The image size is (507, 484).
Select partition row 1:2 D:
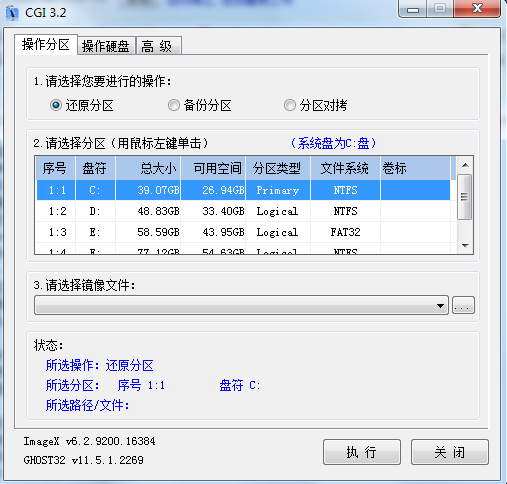(x=243, y=211)
